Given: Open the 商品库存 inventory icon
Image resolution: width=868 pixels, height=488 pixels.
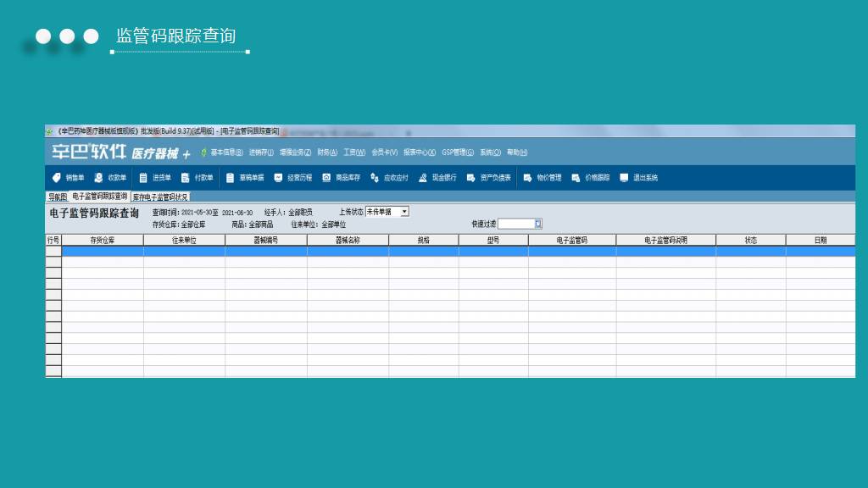Looking at the screenshot, I should [x=326, y=178].
